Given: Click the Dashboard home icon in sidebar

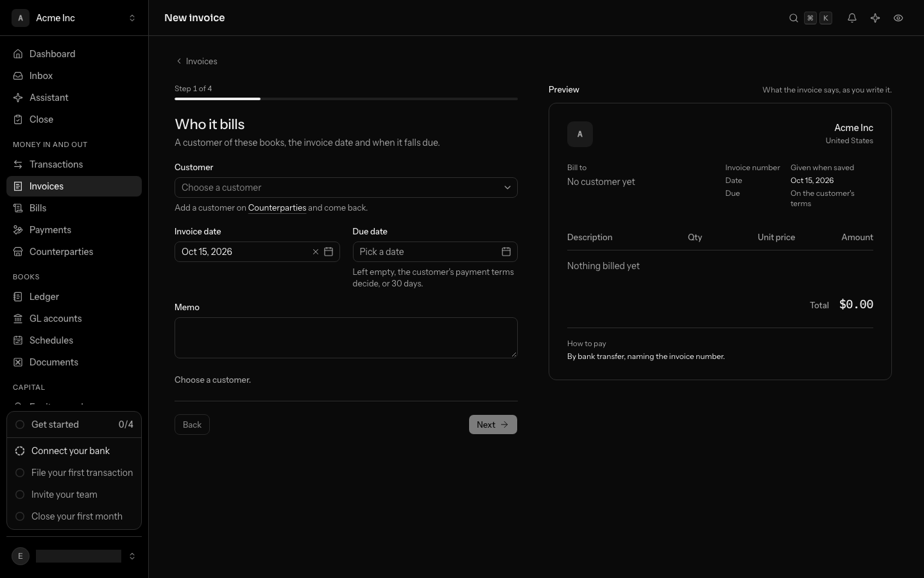Looking at the screenshot, I should [x=18, y=54].
